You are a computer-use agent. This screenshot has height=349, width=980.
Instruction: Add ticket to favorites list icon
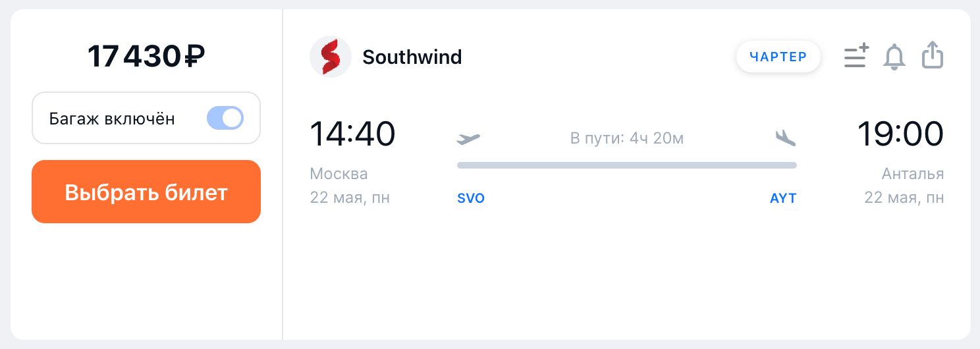click(x=857, y=56)
